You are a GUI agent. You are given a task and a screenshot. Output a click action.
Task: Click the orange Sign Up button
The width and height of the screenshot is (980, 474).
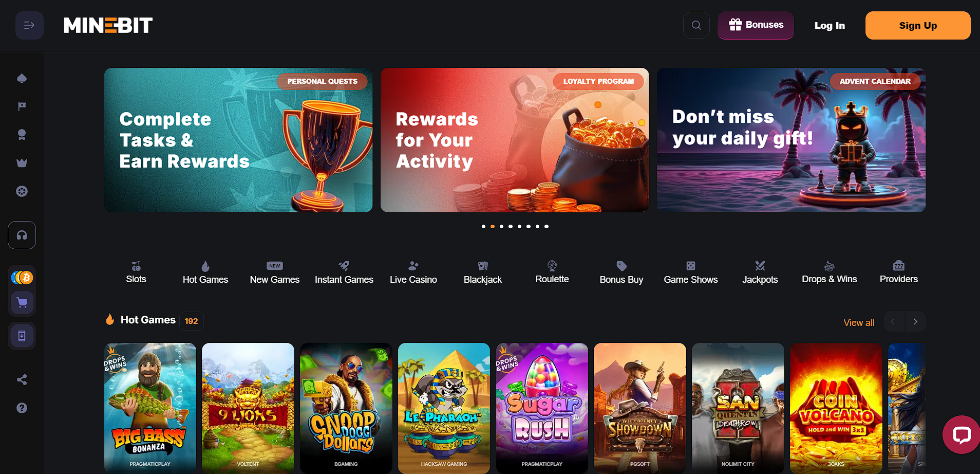(918, 25)
